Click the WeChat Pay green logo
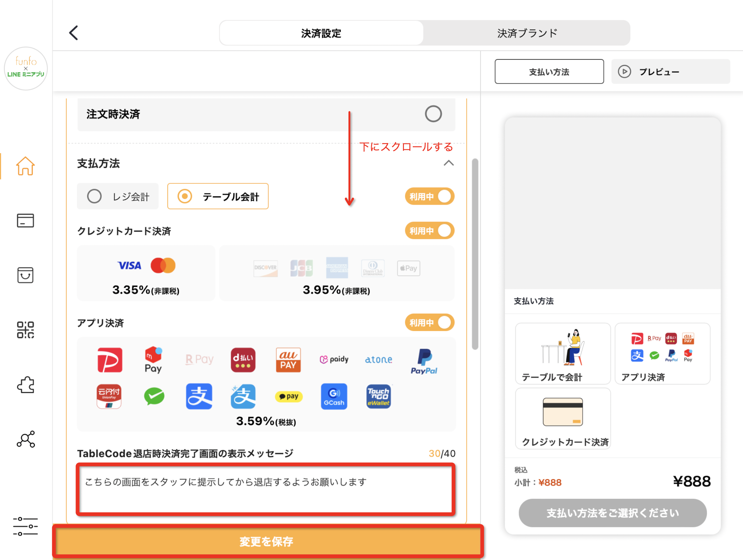The height and width of the screenshot is (560, 743). [x=154, y=396]
